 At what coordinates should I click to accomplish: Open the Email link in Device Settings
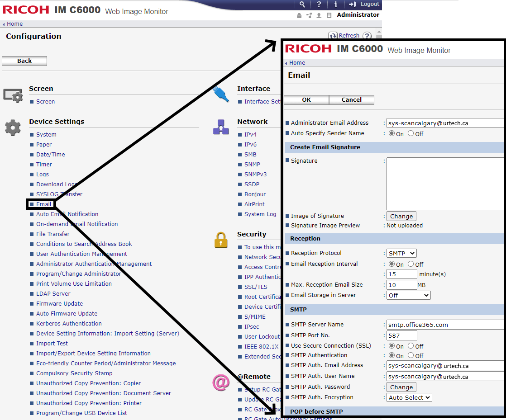(43, 204)
